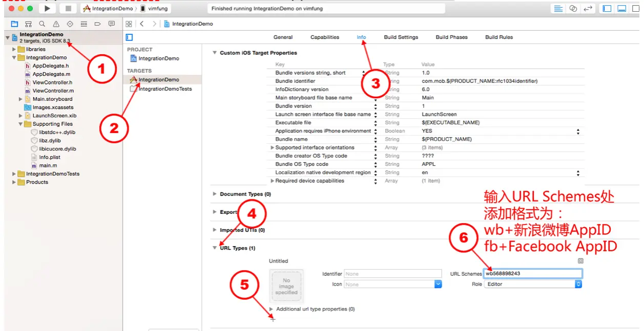Open the Symbol navigator
This screenshot has width=644, height=331.
pyautogui.click(x=28, y=24)
